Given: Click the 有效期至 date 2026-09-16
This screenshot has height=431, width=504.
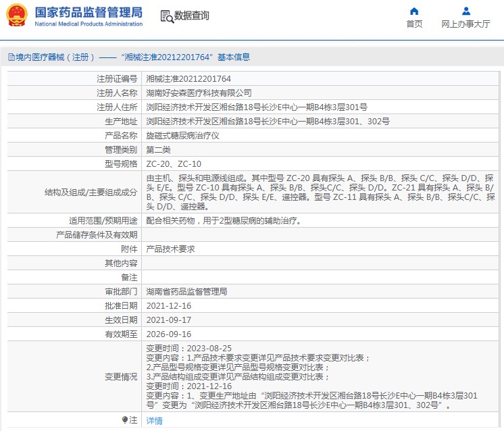Looking at the screenshot, I should (x=169, y=334).
